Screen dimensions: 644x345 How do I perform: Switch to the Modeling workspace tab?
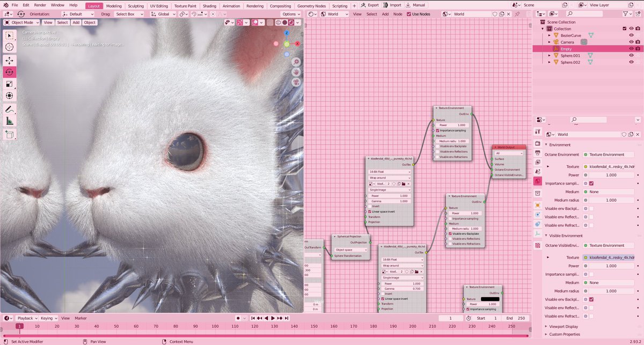tap(114, 6)
